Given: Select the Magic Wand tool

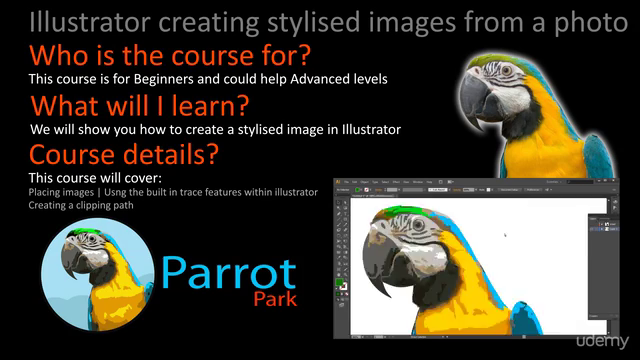Looking at the screenshot, I should [x=338, y=208].
